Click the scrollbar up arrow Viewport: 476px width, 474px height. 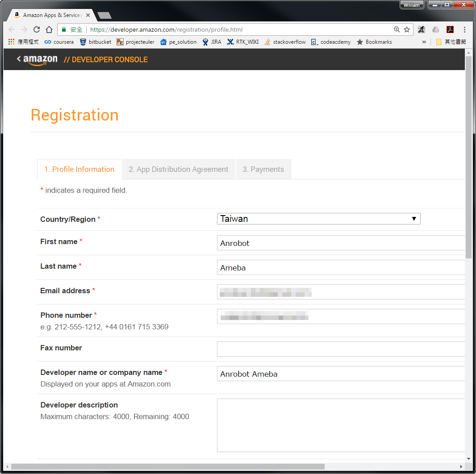[468, 53]
